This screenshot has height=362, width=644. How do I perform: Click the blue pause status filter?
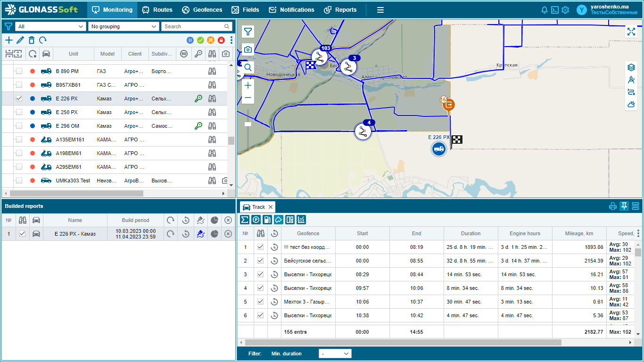[x=190, y=41]
